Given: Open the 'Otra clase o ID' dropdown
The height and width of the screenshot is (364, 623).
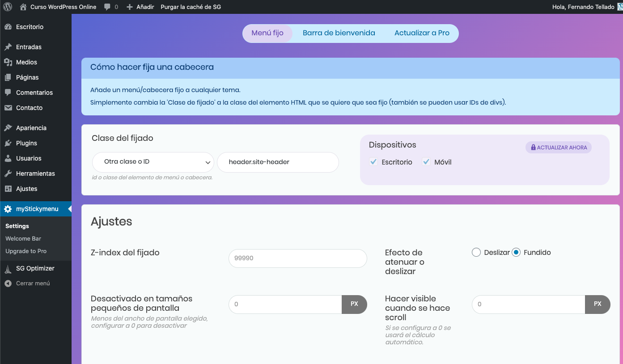Looking at the screenshot, I should [153, 162].
